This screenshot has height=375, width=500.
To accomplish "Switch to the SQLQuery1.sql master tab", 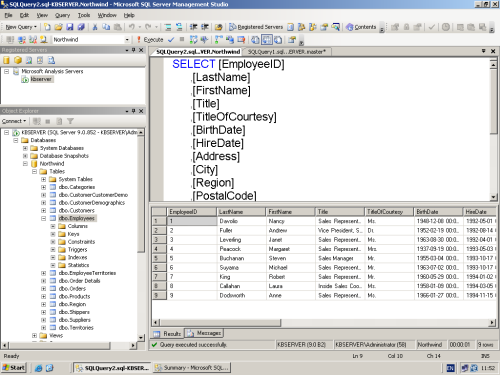I will click(287, 52).
